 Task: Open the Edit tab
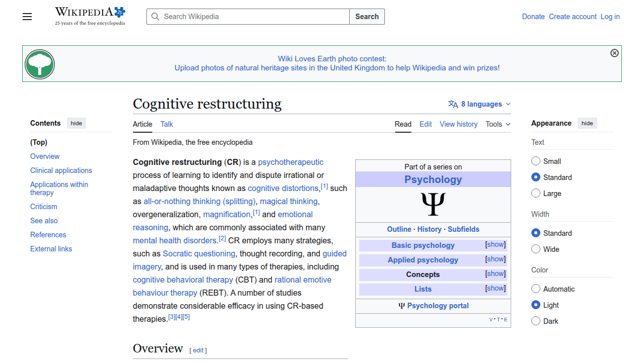coord(426,124)
